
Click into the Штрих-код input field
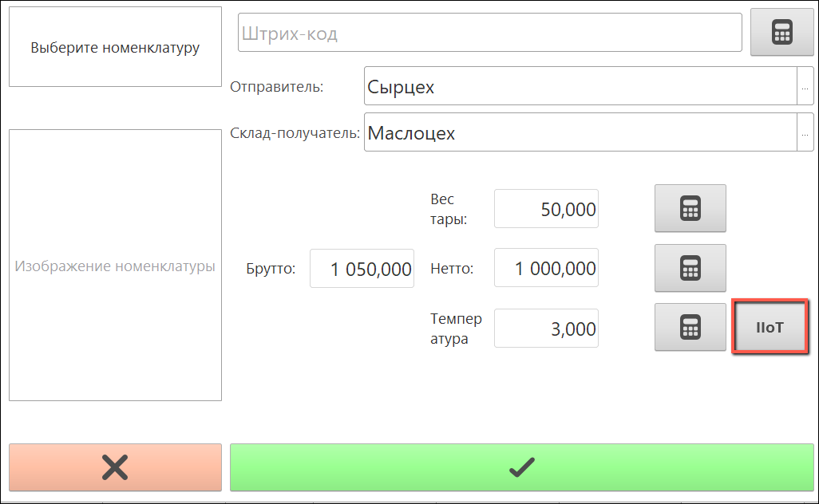490,33
